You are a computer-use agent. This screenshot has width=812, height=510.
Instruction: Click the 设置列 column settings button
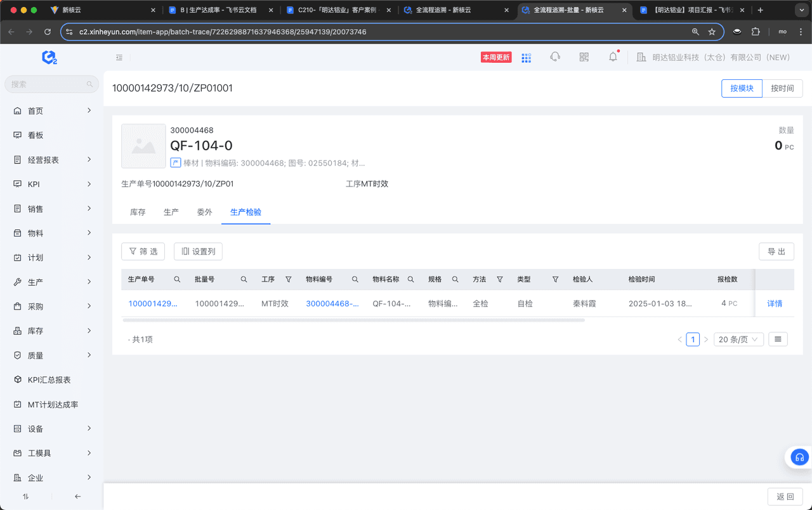(198, 252)
